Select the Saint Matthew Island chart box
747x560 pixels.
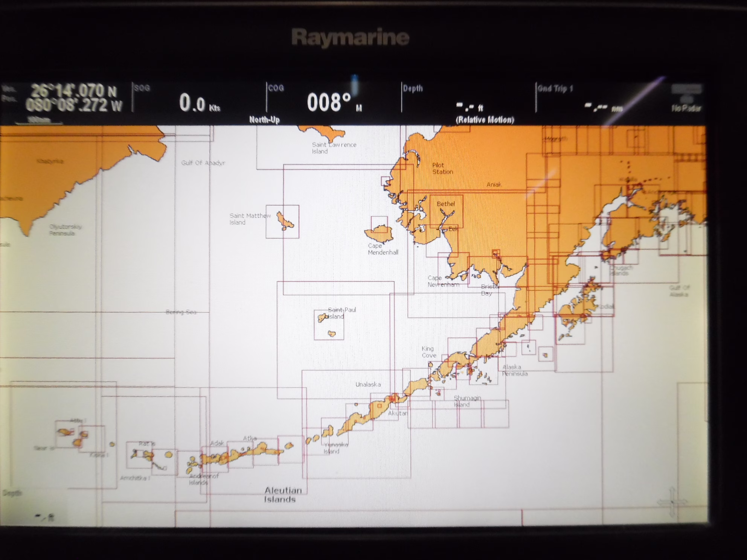tap(282, 222)
